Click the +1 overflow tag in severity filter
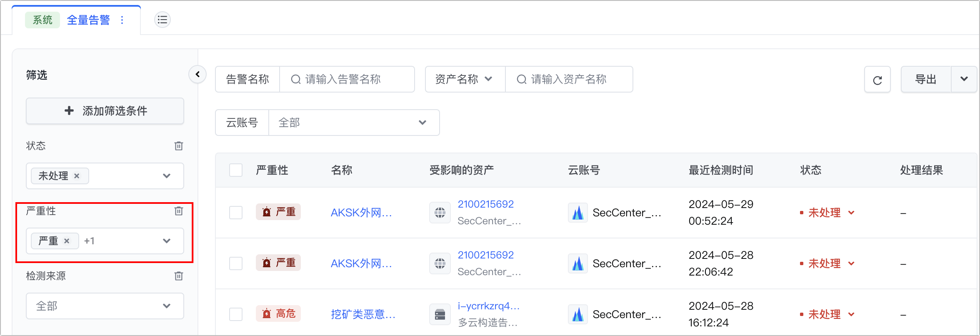The image size is (980, 336). click(x=89, y=241)
